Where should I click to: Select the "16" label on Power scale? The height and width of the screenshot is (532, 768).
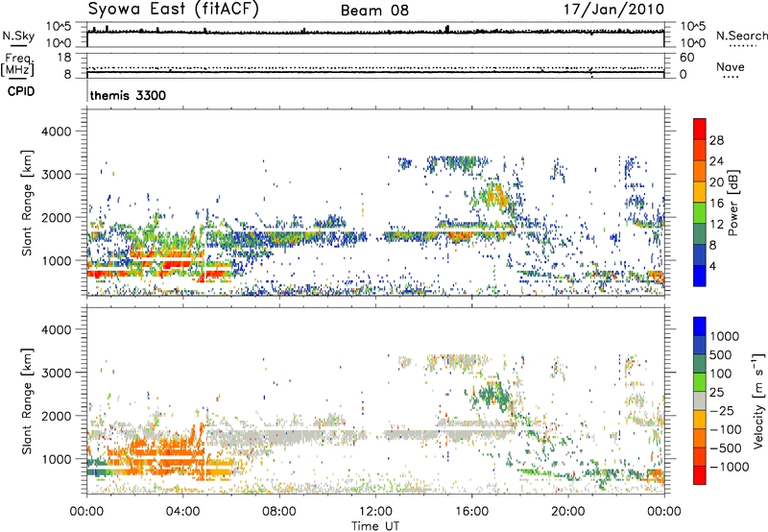716,204
